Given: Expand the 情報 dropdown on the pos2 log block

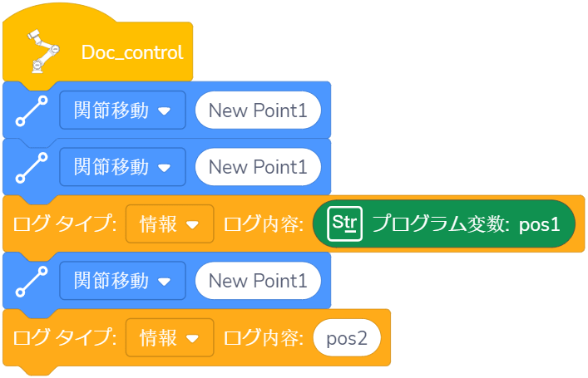Looking at the screenshot, I should [170, 338].
